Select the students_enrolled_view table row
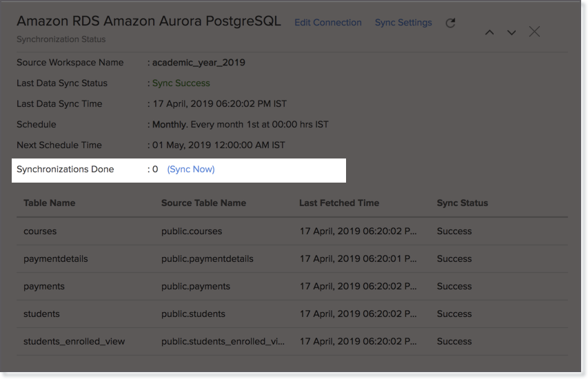588x379 pixels. (x=74, y=341)
